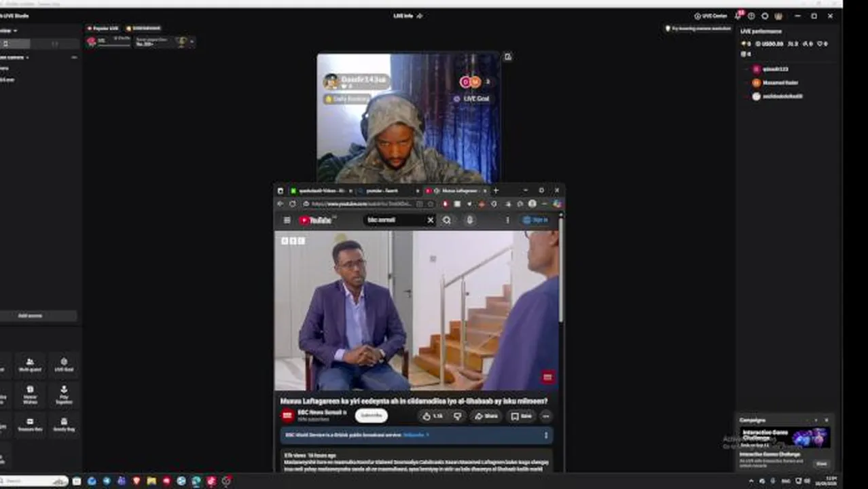868x489 pixels.
Task: Click the YouTube search magnifier icon
Action: coord(447,220)
